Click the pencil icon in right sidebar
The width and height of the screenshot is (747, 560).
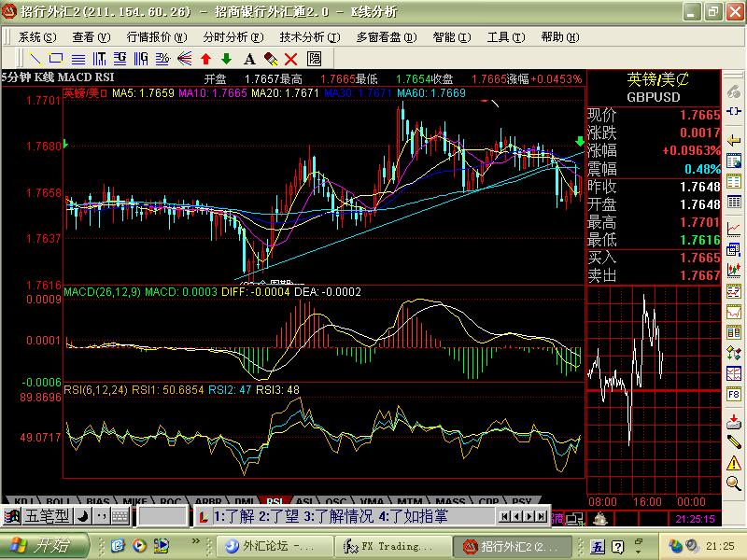click(x=734, y=441)
